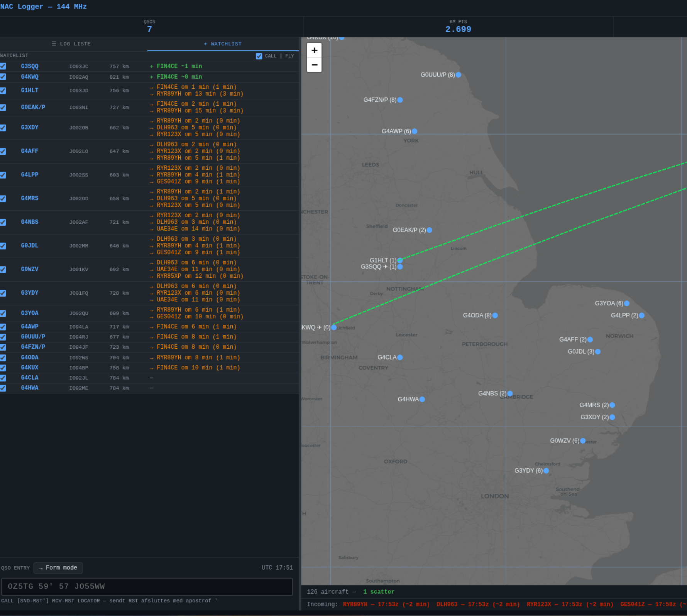
Task: Toggle the CALL | FLY checkbox
Action: click(259, 56)
